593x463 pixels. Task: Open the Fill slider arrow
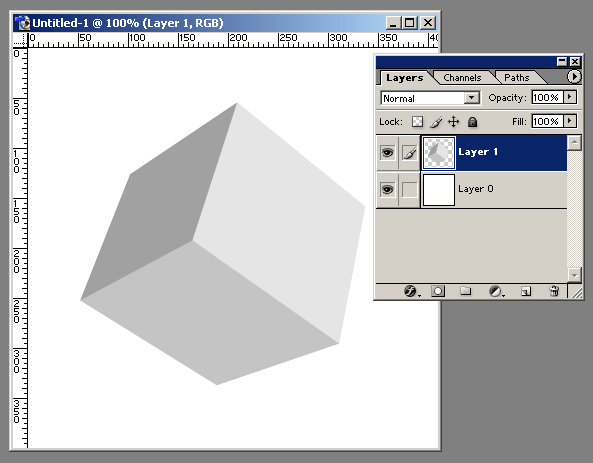(x=570, y=121)
